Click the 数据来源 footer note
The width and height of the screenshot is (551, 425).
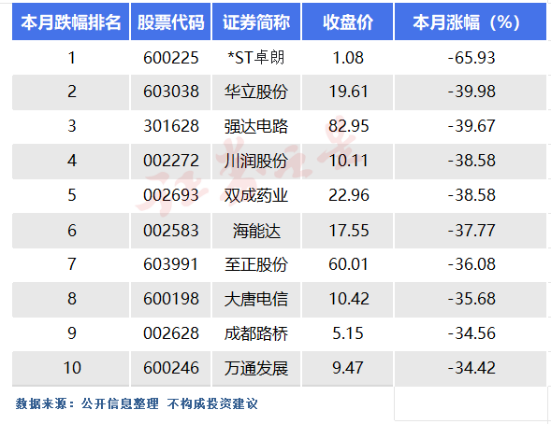[x=136, y=404]
